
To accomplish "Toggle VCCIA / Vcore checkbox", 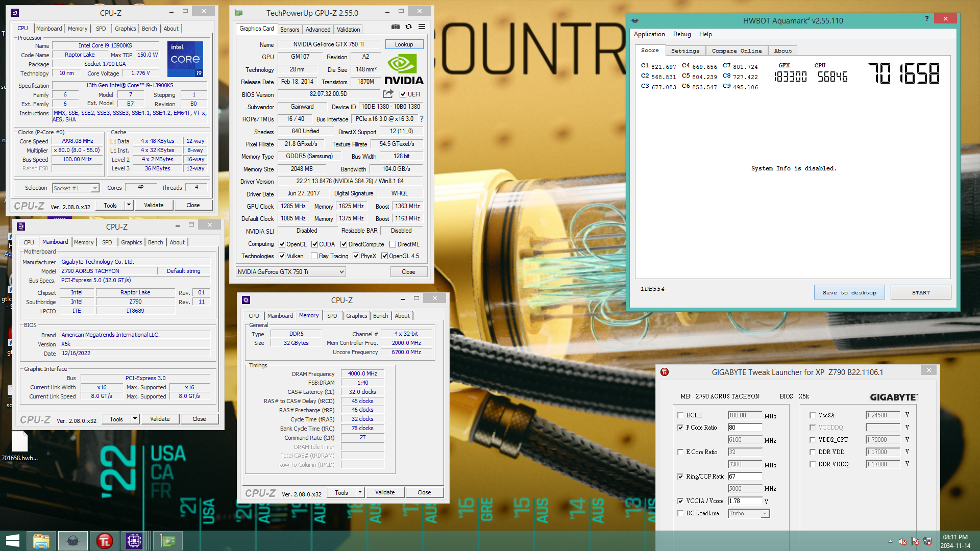I will coord(680,501).
